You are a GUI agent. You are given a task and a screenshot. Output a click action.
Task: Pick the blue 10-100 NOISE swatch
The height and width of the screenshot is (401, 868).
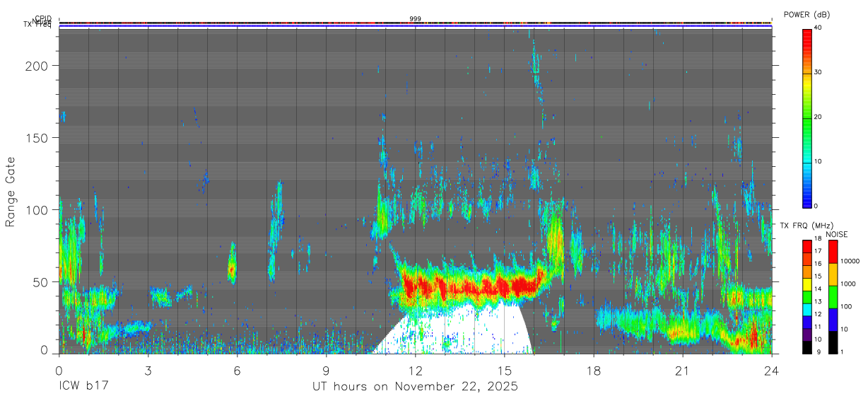(832, 320)
